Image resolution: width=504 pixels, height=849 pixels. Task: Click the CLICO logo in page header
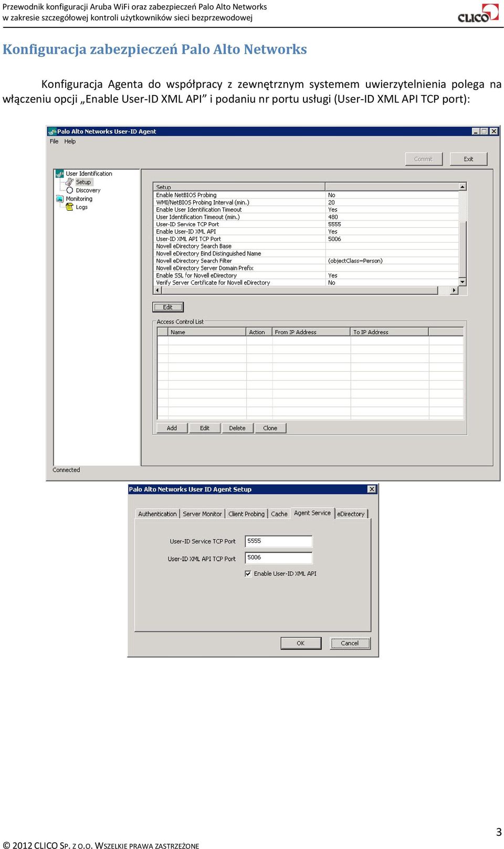tap(478, 14)
